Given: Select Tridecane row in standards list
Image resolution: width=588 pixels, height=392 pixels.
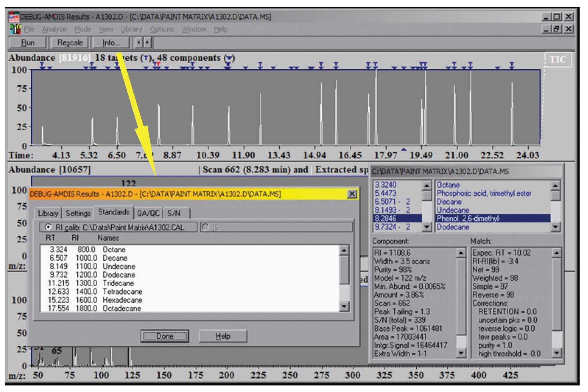Looking at the screenshot, I should (x=118, y=283).
